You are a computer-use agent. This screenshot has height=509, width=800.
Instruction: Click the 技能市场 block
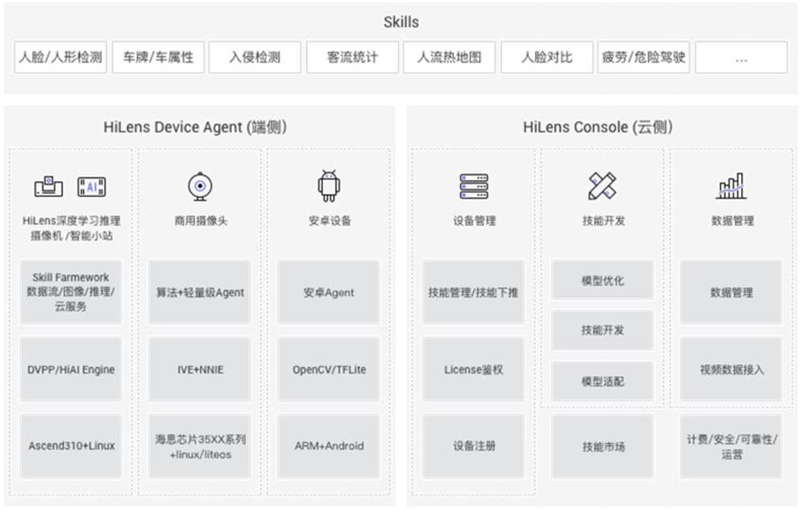tap(602, 446)
